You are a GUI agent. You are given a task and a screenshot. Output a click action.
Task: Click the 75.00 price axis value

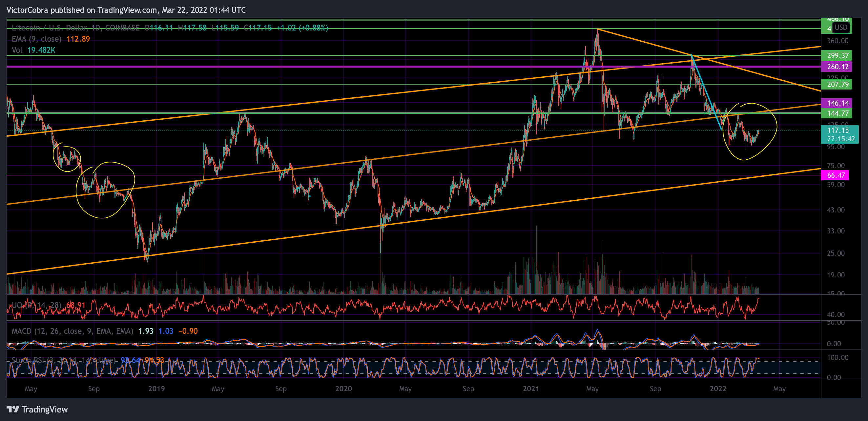point(836,166)
